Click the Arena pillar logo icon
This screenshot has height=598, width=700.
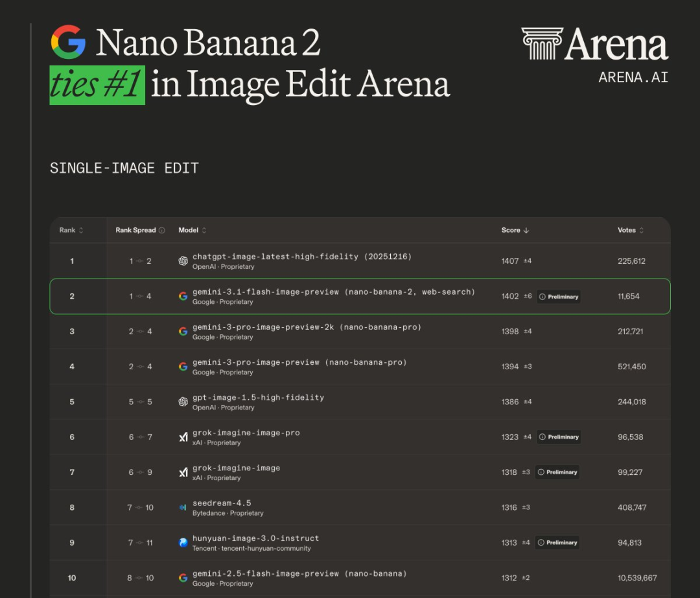click(x=542, y=43)
